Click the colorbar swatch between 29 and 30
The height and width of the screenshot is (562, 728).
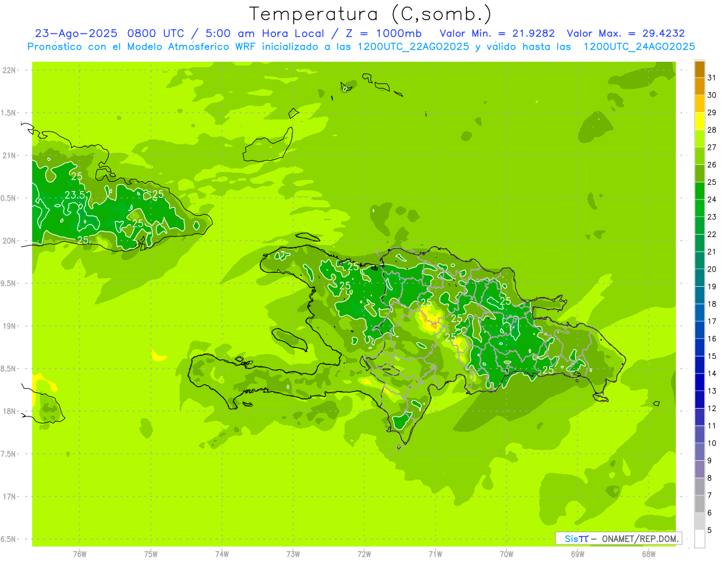[699, 104]
